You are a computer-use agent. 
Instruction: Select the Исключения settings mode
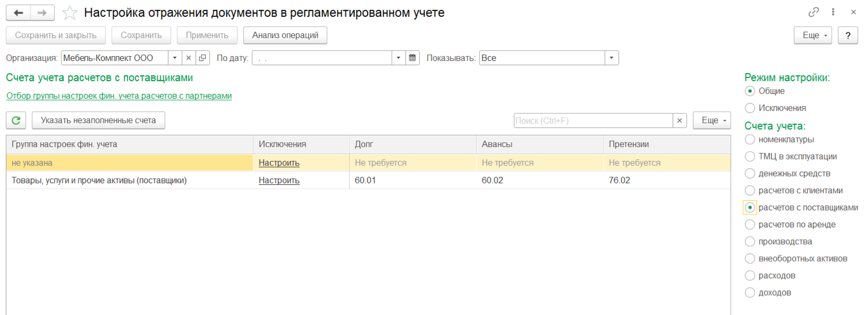tap(750, 108)
